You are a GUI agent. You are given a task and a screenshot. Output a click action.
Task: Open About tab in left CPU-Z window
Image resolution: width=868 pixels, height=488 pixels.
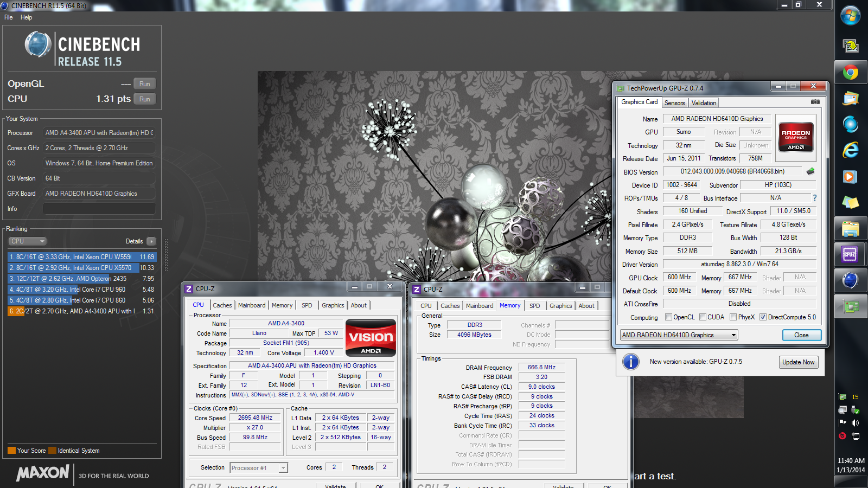pos(359,305)
